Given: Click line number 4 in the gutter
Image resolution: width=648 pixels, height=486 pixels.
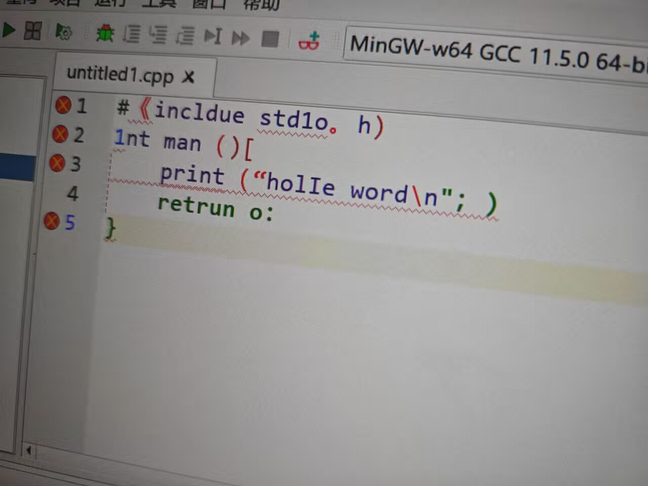Looking at the screenshot, I should 72,192.
